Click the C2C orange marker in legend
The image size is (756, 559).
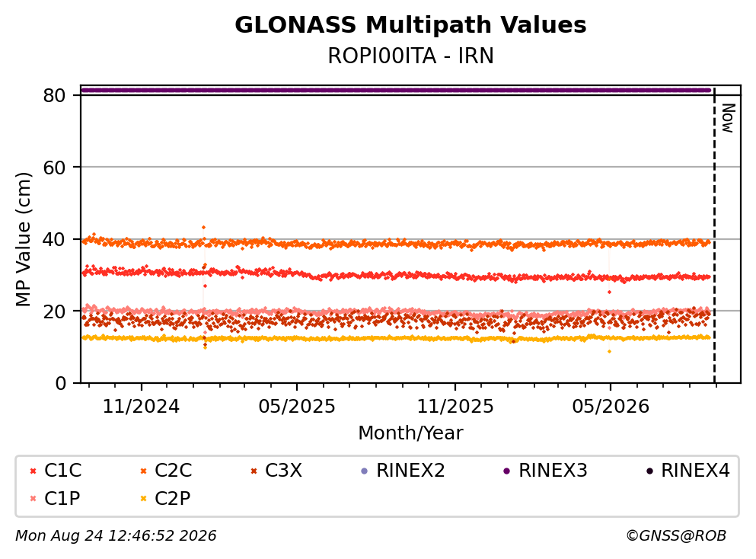[143, 471]
